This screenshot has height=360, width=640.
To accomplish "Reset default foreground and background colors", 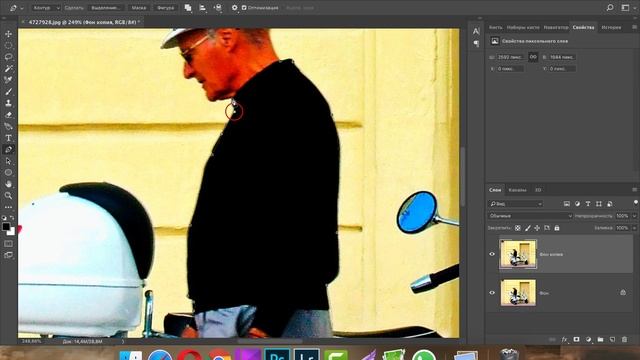I will pyautogui.click(x=4, y=218).
